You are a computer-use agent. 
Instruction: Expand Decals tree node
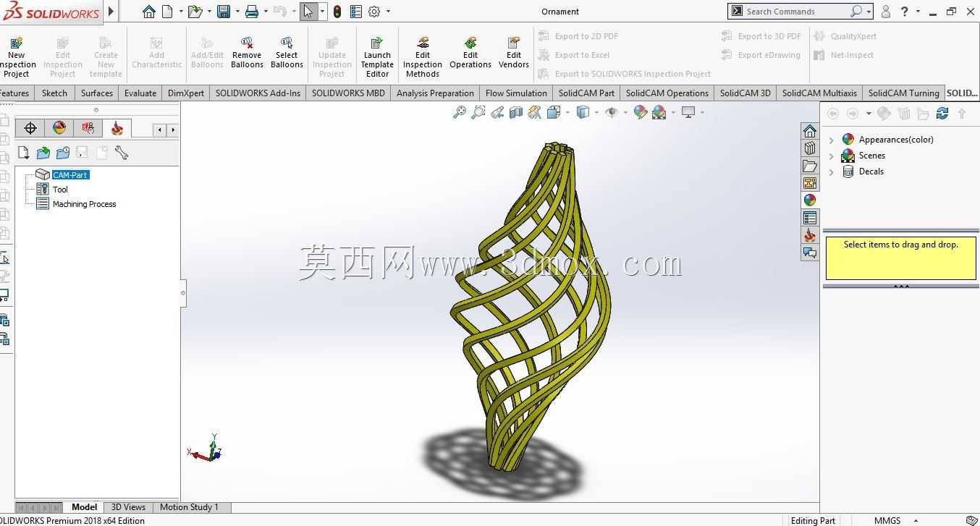coord(831,171)
